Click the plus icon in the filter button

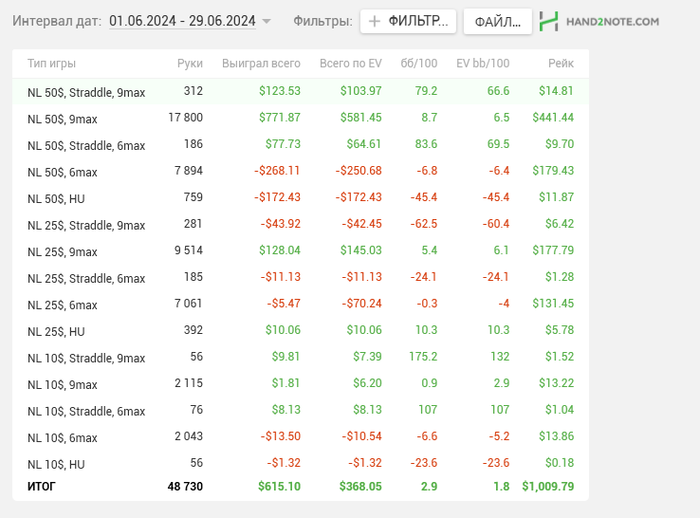375,21
